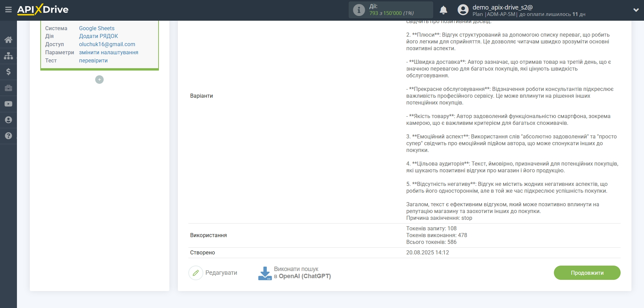Open the Додати РЯДОК action link
Screen dimensions: 644x308
point(99,36)
